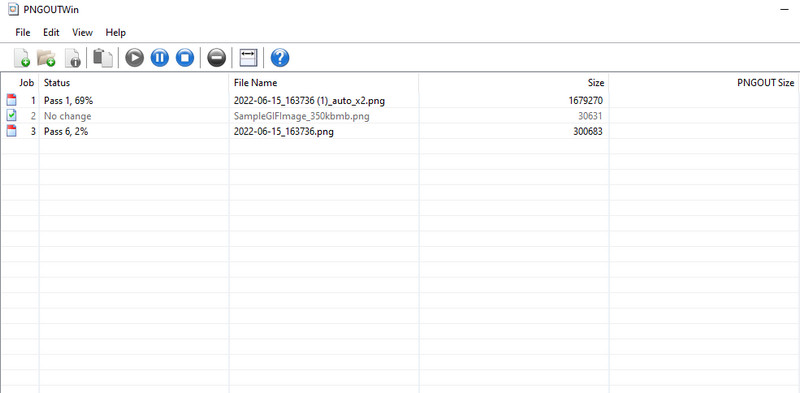Click the Add Folder toolbar icon

tap(46, 58)
